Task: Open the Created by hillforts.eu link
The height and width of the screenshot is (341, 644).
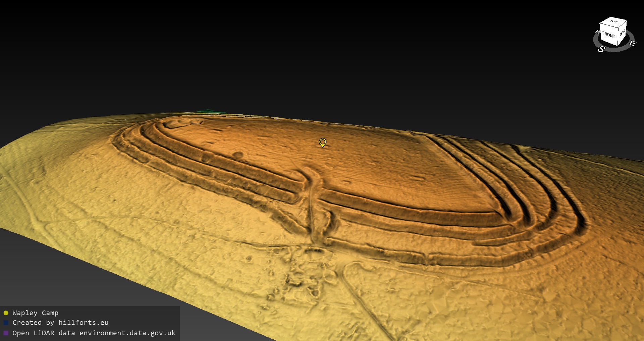Action: coord(60,323)
